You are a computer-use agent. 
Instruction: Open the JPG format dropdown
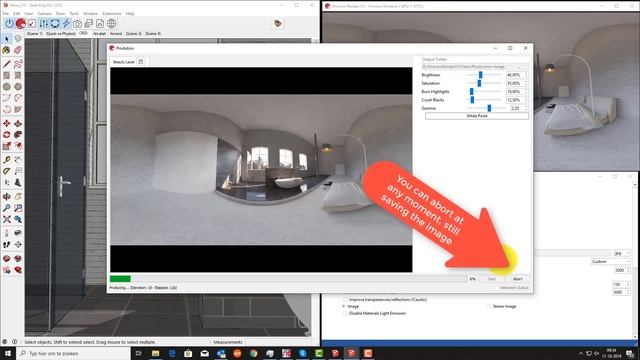pyautogui.click(x=622, y=253)
